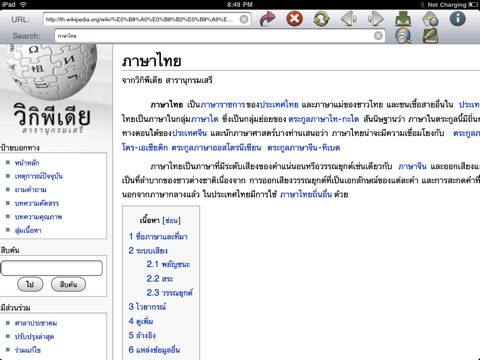Tap the Wi-Fi icon in status bar

click(23, 4)
